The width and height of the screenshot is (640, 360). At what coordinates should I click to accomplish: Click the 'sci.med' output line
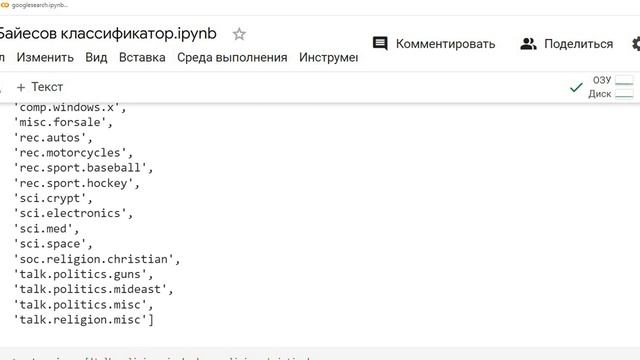point(46,229)
